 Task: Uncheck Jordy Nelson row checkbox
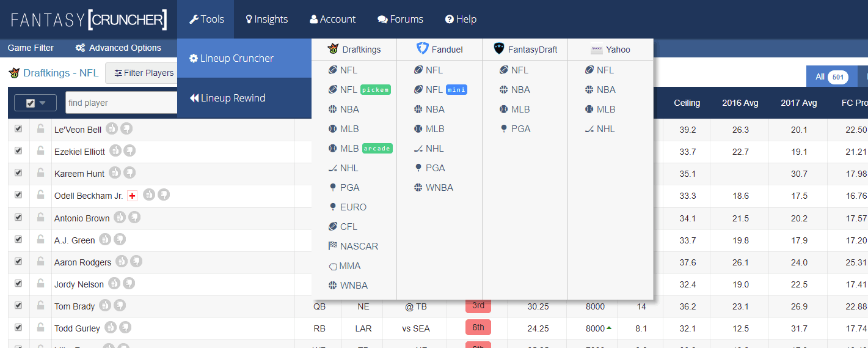click(18, 283)
